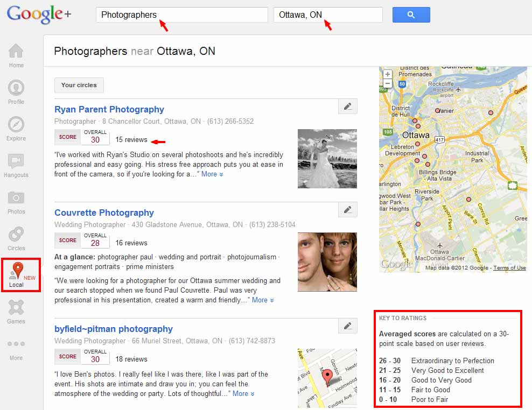
Task: Open the Home sidebar icon
Action: pos(16,52)
